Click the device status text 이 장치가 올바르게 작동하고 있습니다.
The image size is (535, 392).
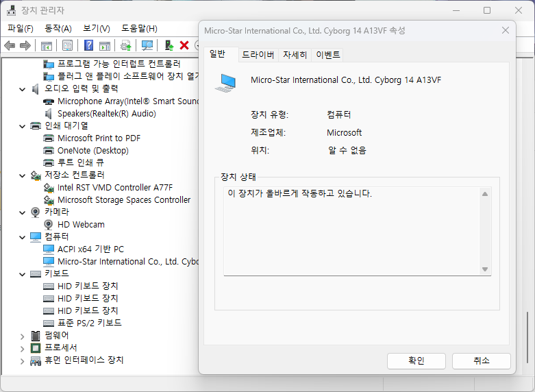pyautogui.click(x=299, y=194)
